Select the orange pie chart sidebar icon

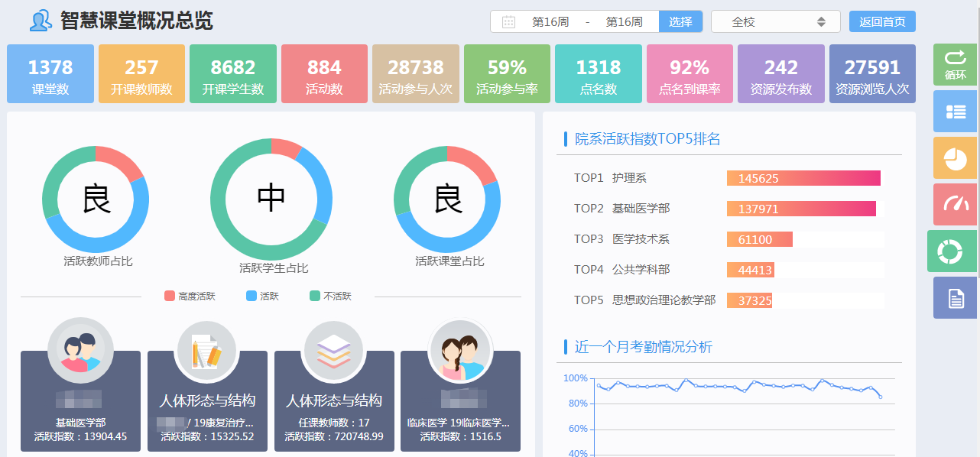[955, 158]
